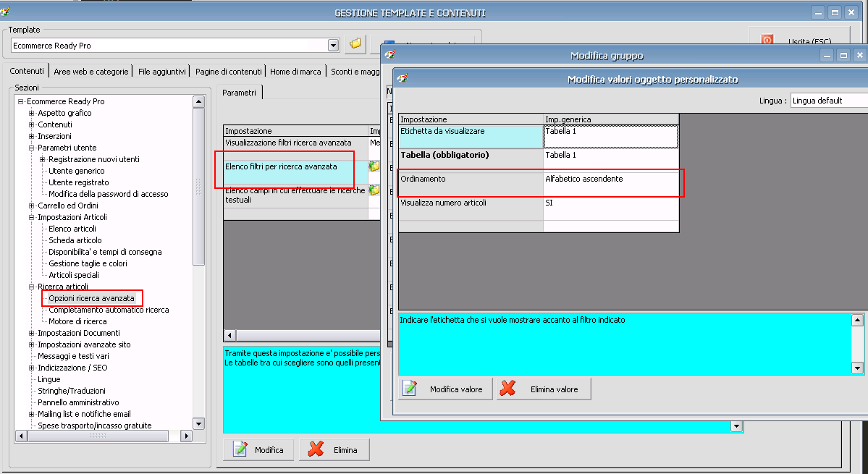This screenshot has width=868, height=474.
Task: Click the SI value cell
Action: [611, 208]
